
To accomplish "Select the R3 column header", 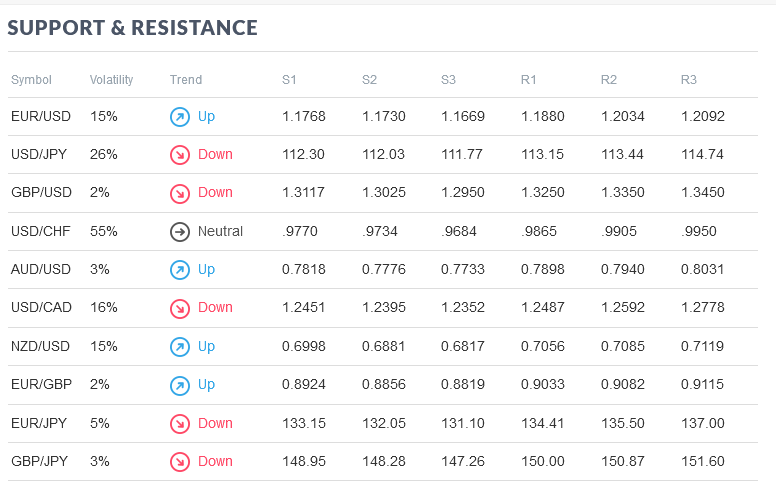I will [688, 80].
